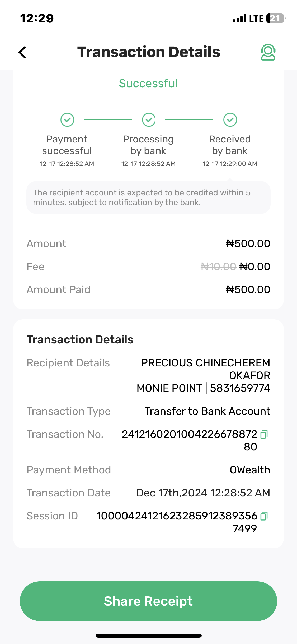Tap the battery indicator in status bar

coord(276,19)
